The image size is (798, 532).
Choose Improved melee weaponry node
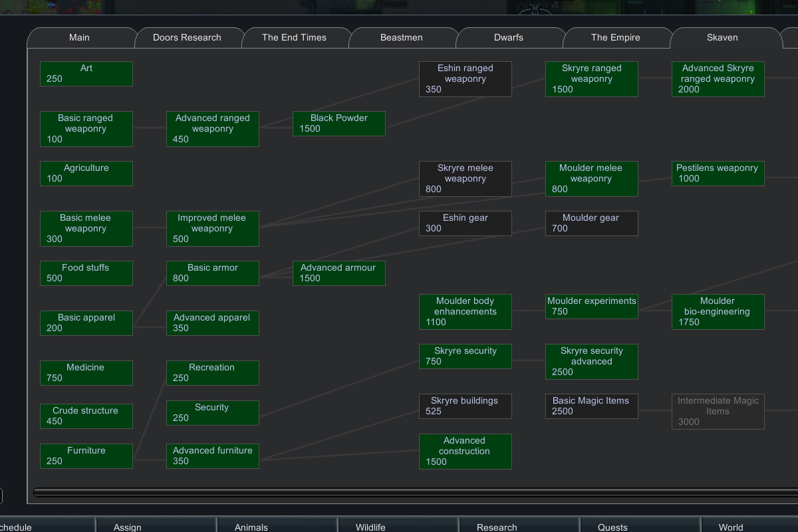click(x=213, y=229)
